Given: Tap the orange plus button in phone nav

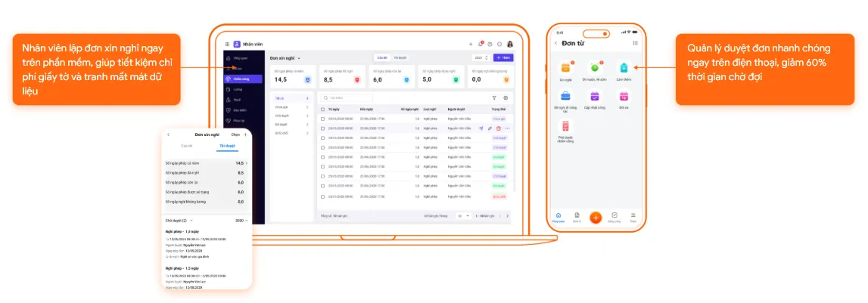Looking at the screenshot, I should point(596,218).
